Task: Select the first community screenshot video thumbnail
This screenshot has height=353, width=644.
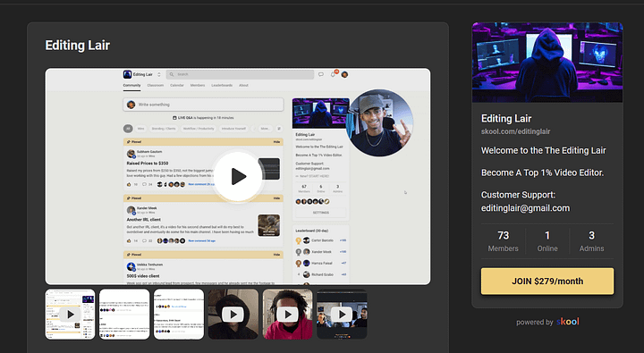Action: (x=70, y=315)
